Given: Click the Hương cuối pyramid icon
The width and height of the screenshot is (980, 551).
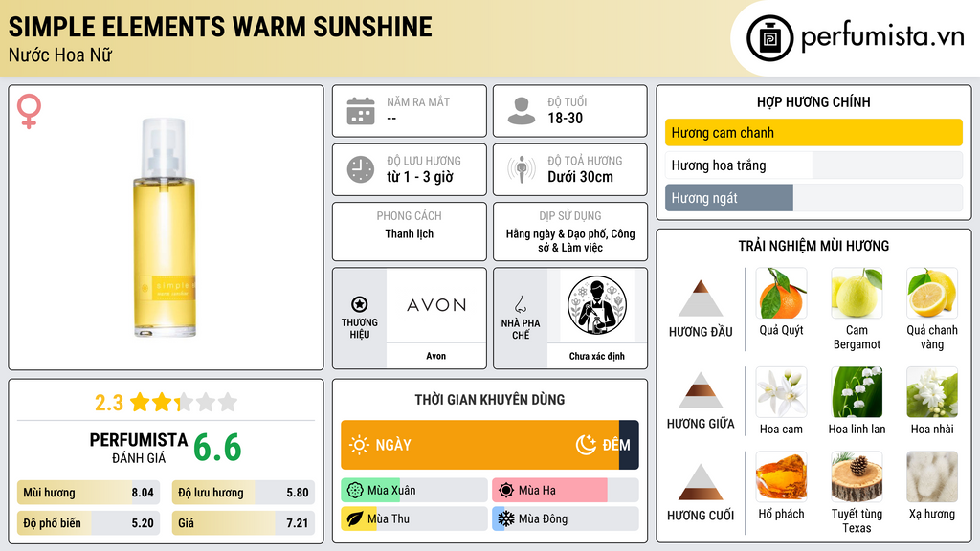Looking at the screenshot, I should [x=701, y=482].
